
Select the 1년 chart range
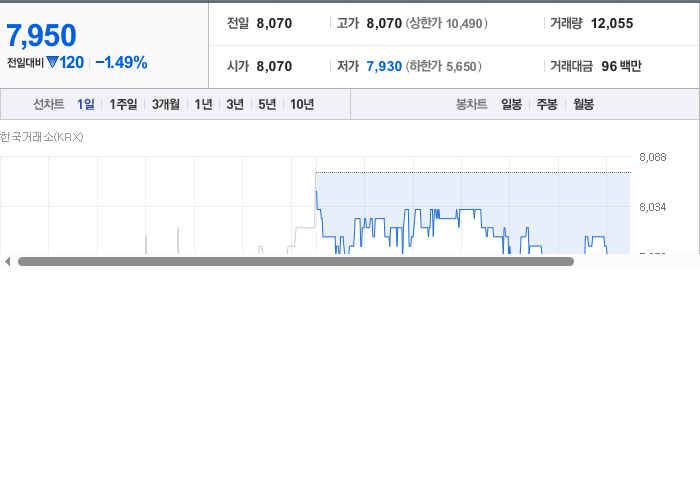203,104
